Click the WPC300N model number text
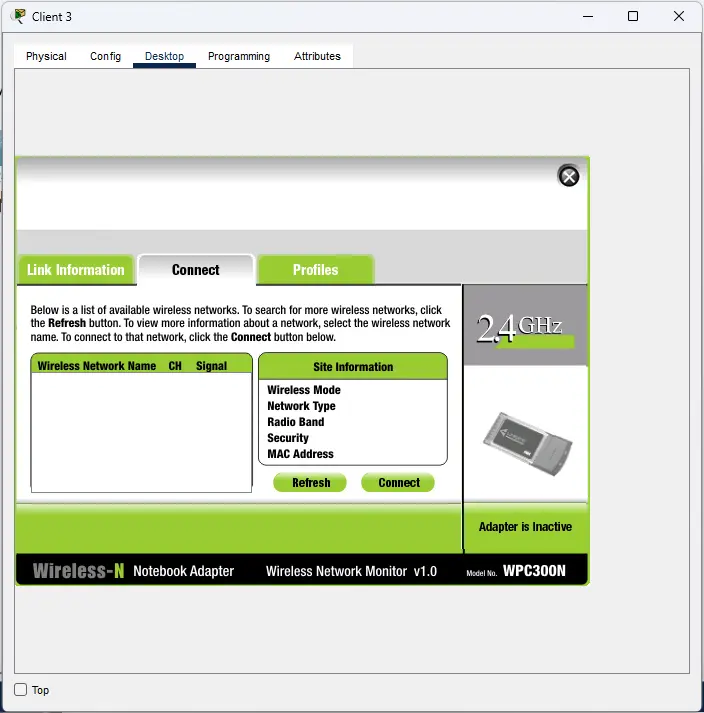 [x=534, y=571]
